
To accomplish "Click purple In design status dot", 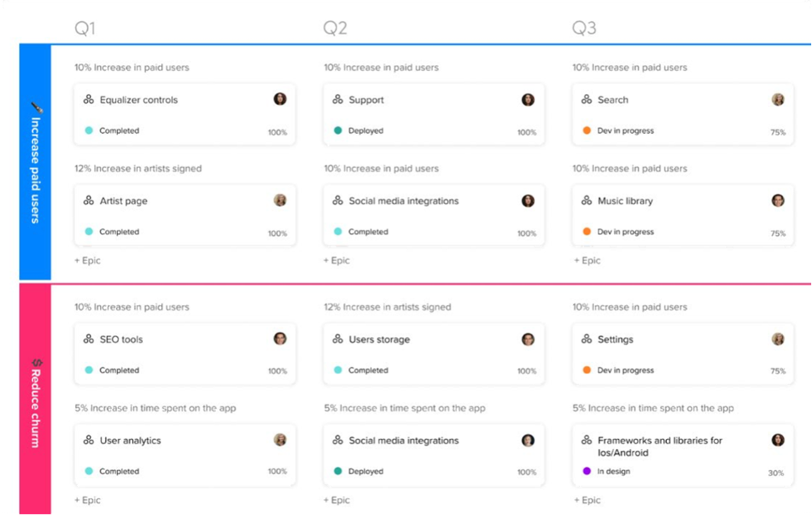I will (586, 472).
